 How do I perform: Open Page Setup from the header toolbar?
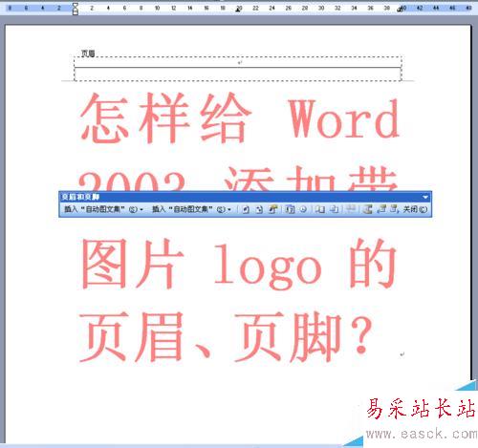point(320,209)
